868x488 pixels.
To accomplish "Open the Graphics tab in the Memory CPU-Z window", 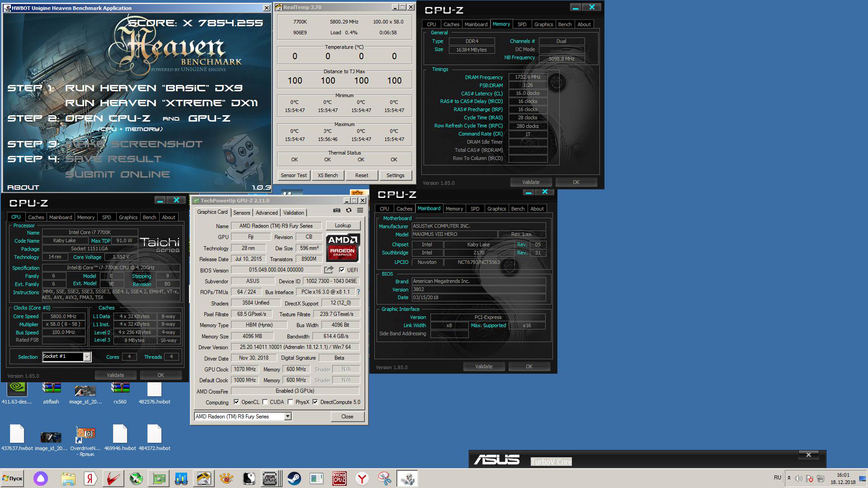I will click(x=543, y=24).
